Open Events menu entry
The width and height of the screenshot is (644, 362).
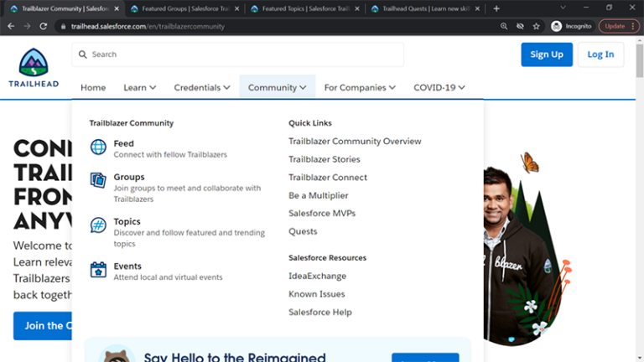coord(127,266)
